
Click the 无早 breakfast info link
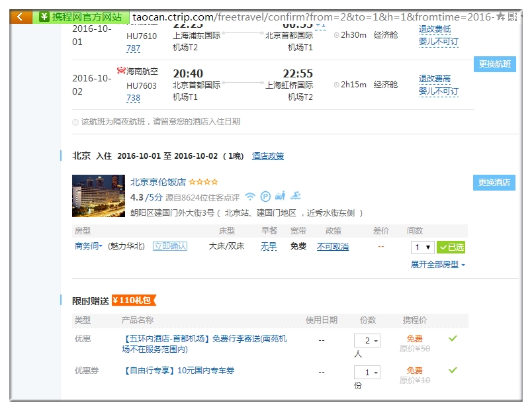269,246
